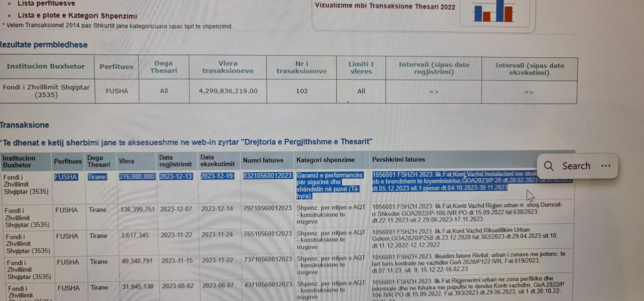Click the "Vlera" column header in transactions table
Image resolution: width=644 pixels, height=301 pixels.
126,161
